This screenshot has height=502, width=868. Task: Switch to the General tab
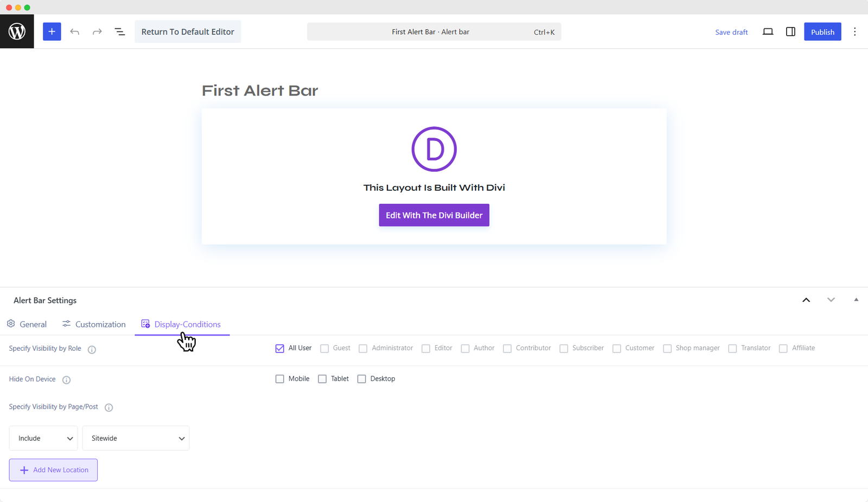27,324
